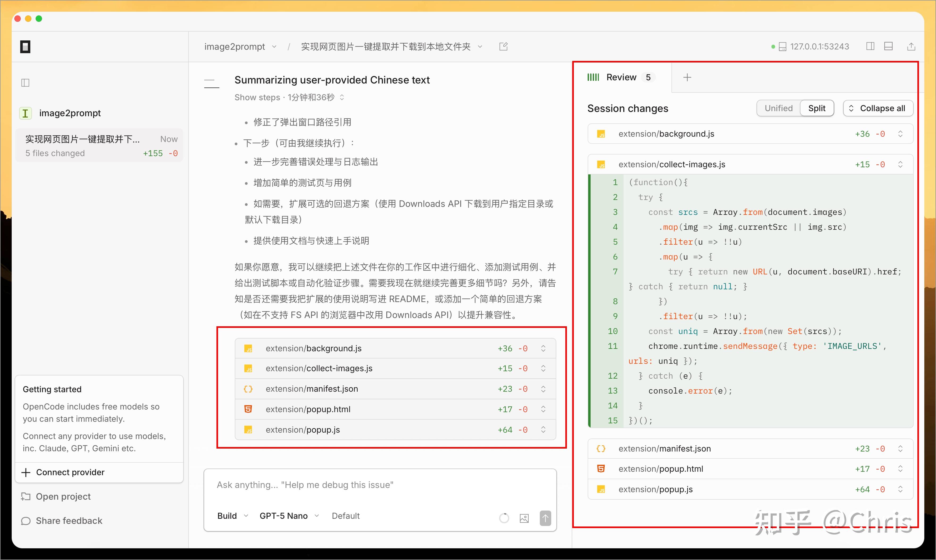Open the GPT-5 Nano model dropdown
The width and height of the screenshot is (936, 560).
coord(289,516)
